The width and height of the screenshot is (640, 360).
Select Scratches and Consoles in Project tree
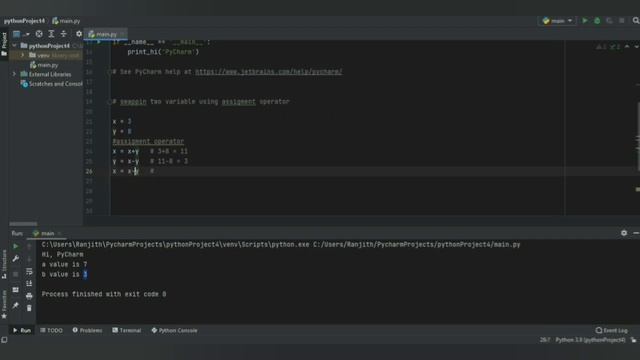click(x=51, y=84)
